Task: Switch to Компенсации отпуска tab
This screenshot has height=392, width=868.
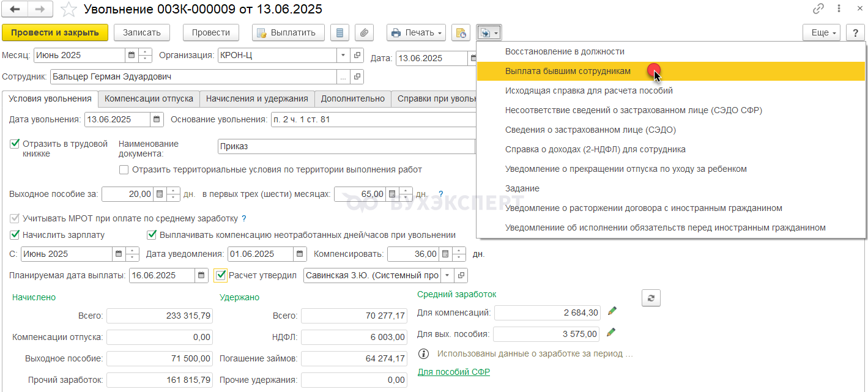Action: (149, 98)
